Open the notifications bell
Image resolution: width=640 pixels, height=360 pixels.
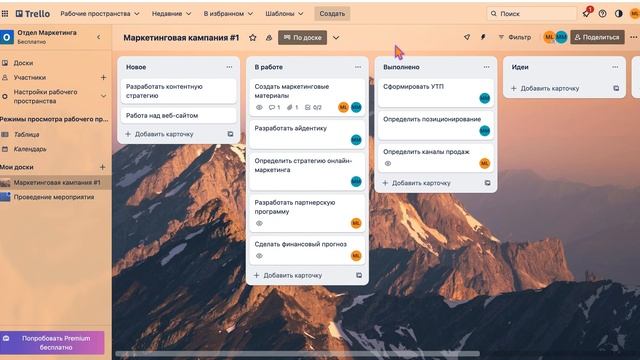point(587,13)
